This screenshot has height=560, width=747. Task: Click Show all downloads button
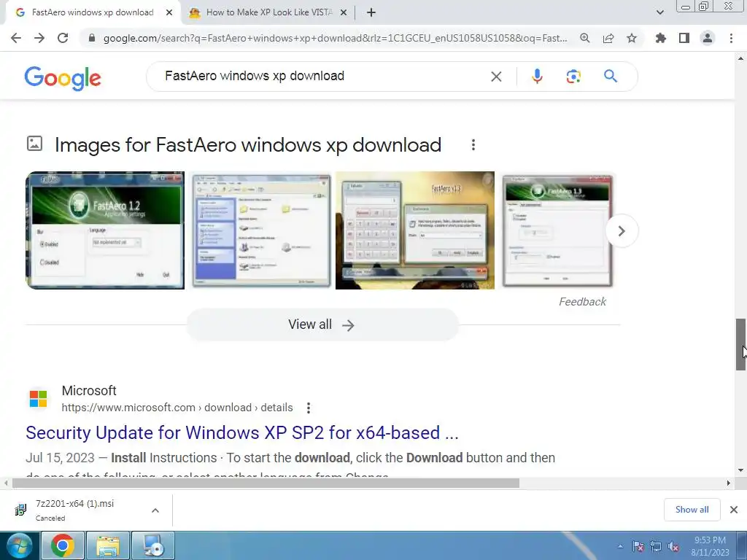pyautogui.click(x=692, y=510)
